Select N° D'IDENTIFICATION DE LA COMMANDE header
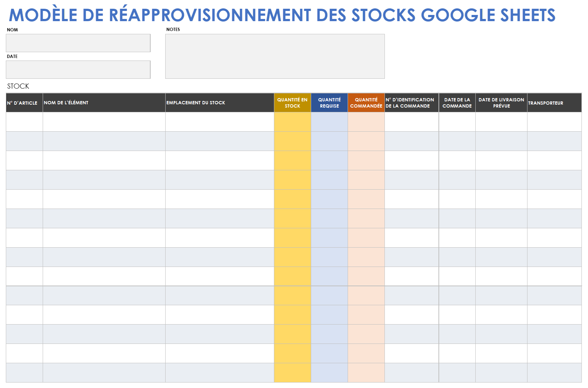The image size is (588, 388). (412, 103)
